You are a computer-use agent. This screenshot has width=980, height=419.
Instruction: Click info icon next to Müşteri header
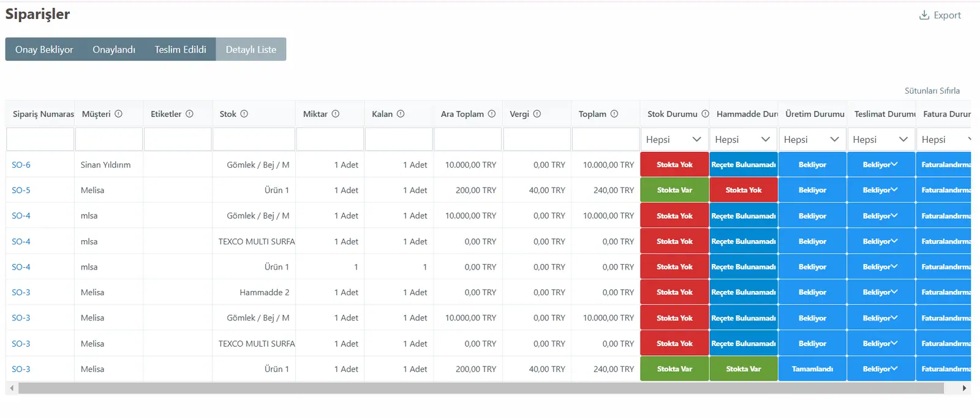coord(118,114)
